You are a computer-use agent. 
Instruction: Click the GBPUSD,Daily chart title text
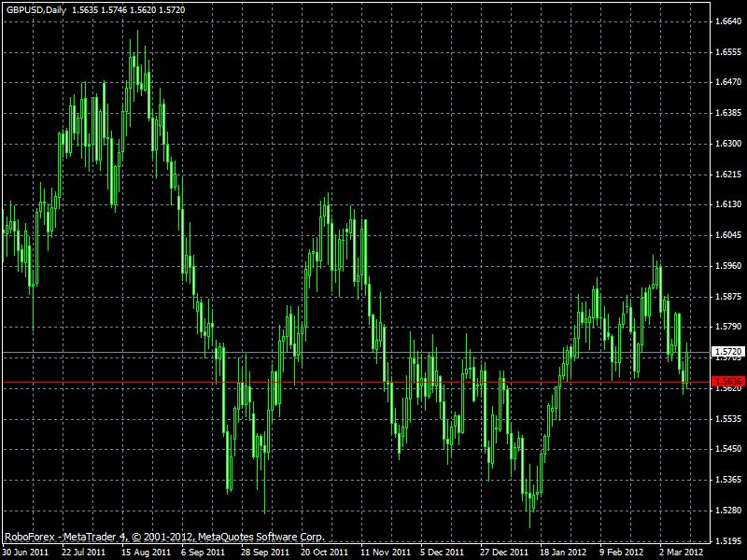[36, 10]
